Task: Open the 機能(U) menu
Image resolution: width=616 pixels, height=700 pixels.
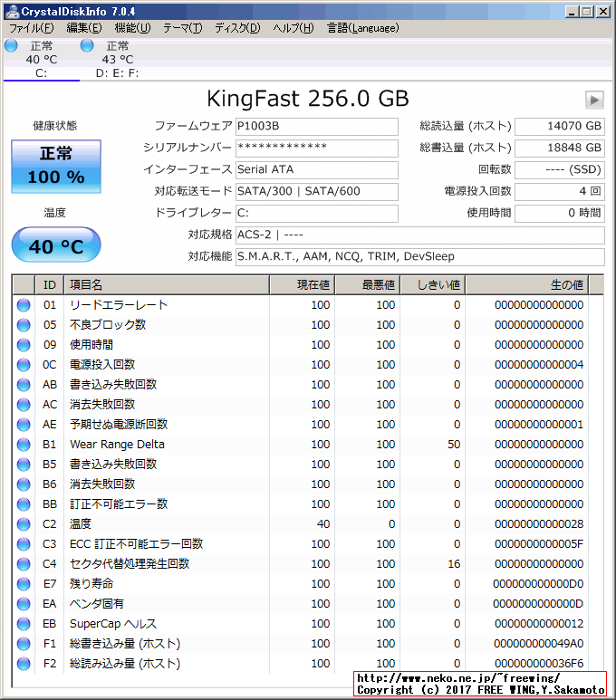Action: click(132, 28)
